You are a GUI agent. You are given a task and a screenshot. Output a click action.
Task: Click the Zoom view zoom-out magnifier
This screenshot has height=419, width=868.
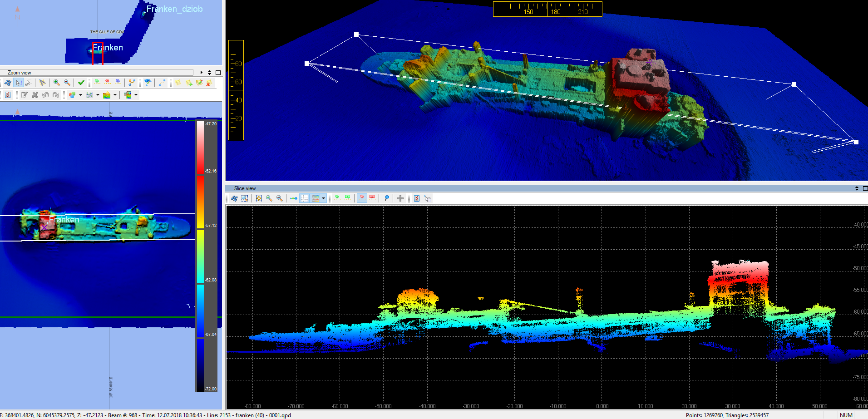coord(67,83)
